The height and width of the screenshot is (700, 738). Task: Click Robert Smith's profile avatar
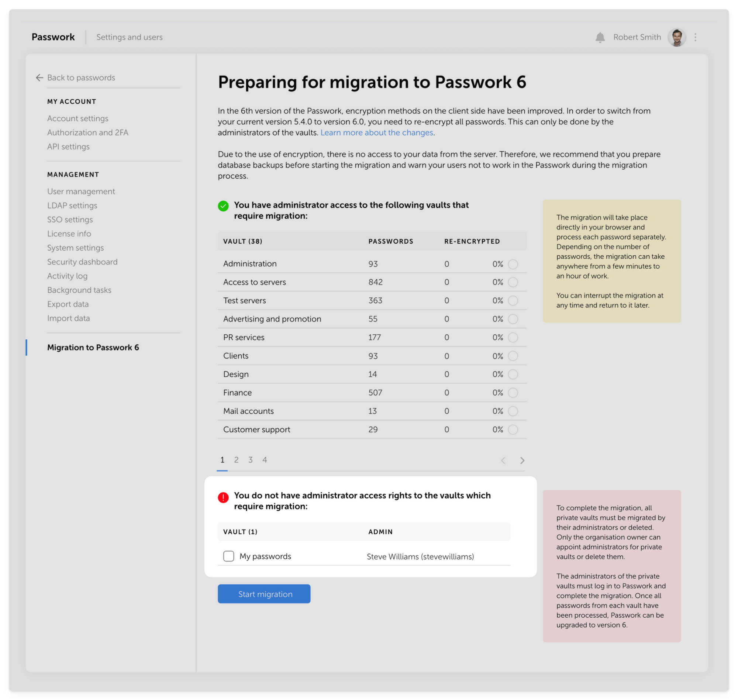coord(677,37)
